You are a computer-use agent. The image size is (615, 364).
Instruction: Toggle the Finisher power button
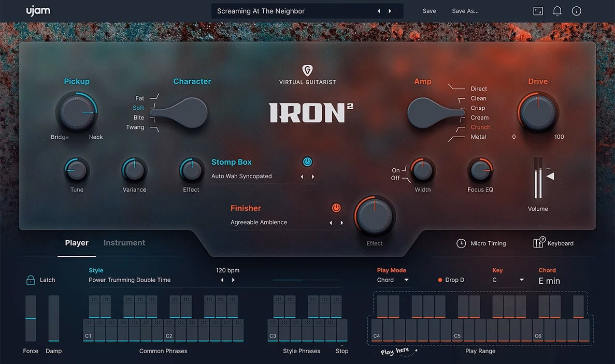click(336, 208)
